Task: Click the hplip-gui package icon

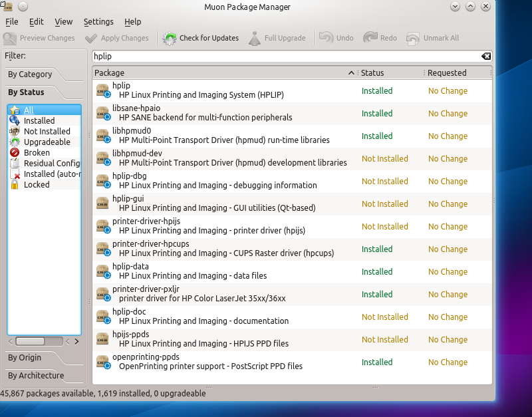Action: point(102,203)
